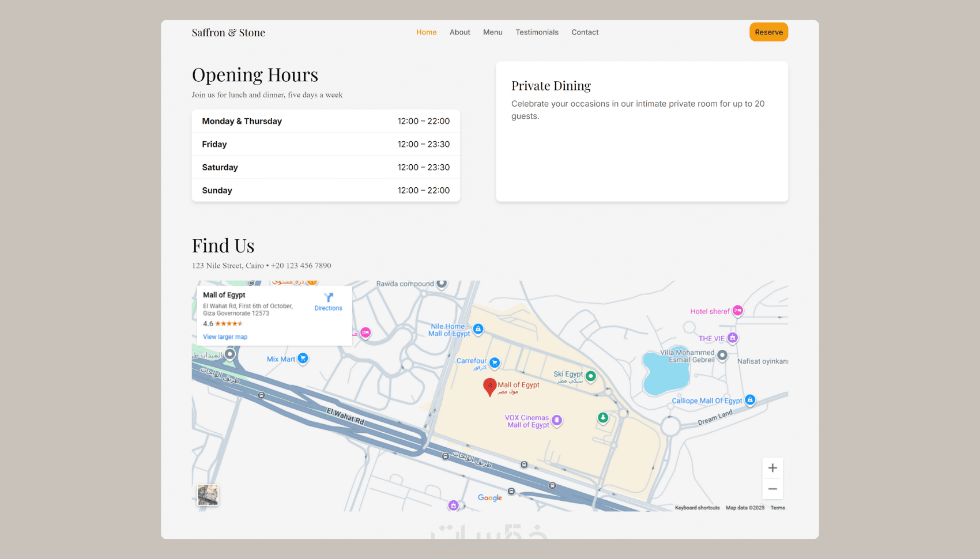The image size is (980, 559).
Task: Select the red Mall of Egypt pin
Action: click(489, 387)
